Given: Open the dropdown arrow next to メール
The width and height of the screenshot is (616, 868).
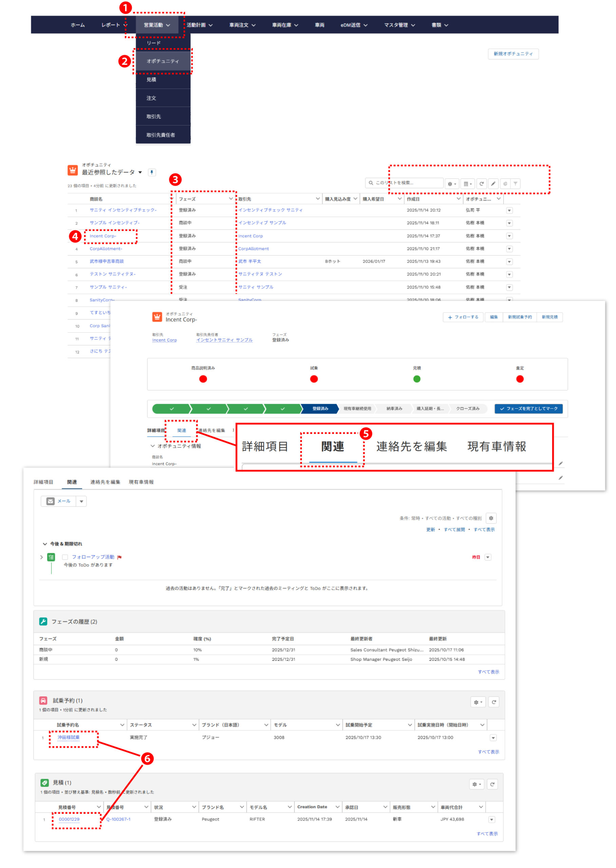Looking at the screenshot, I should pyautogui.click(x=81, y=501).
